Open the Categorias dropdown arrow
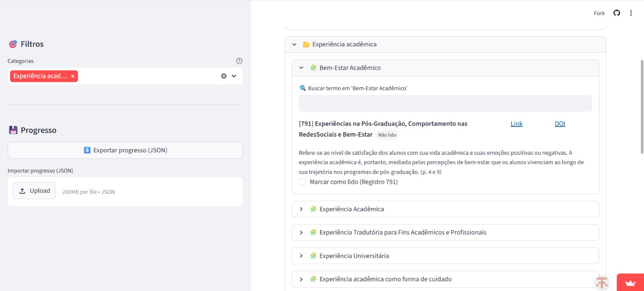This screenshot has height=291, width=644. 234,76
